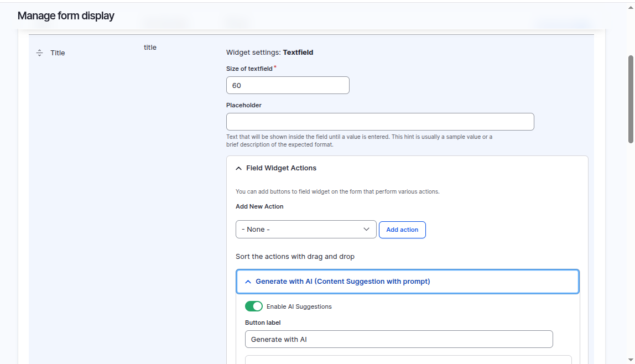Screen dimensions: 635x364
Task: Click the Size of textfield input showing 60
Action: (287, 85)
